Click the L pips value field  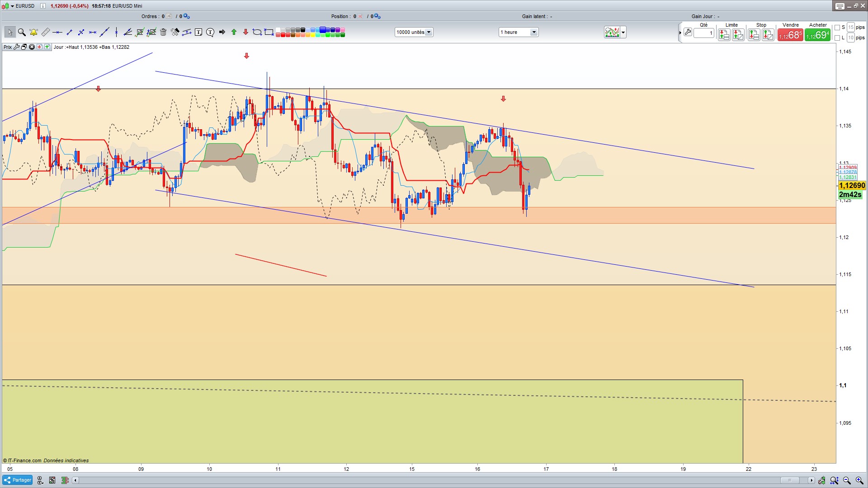851,38
